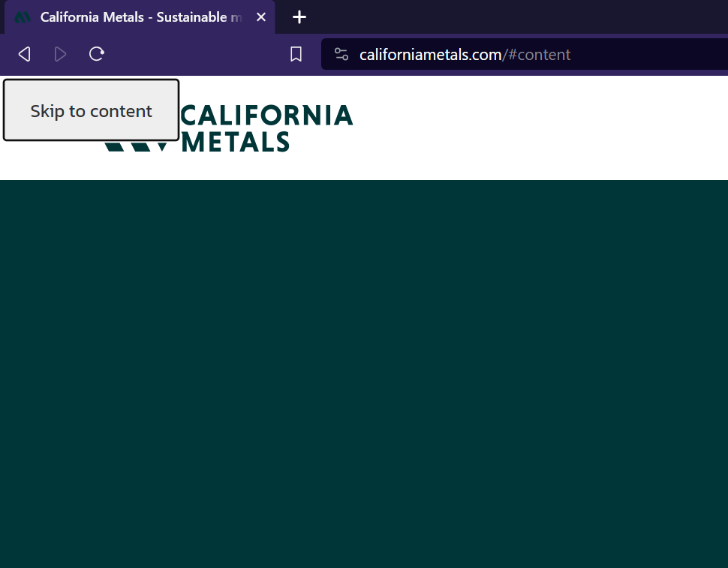Click the METALS text in the logo
Image resolution: width=728 pixels, height=568 pixels.
point(235,142)
